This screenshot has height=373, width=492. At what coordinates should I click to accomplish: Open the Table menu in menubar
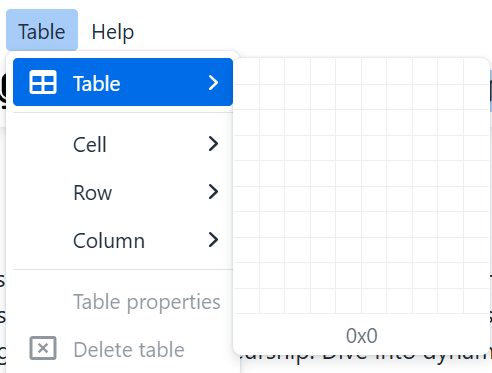click(x=42, y=30)
